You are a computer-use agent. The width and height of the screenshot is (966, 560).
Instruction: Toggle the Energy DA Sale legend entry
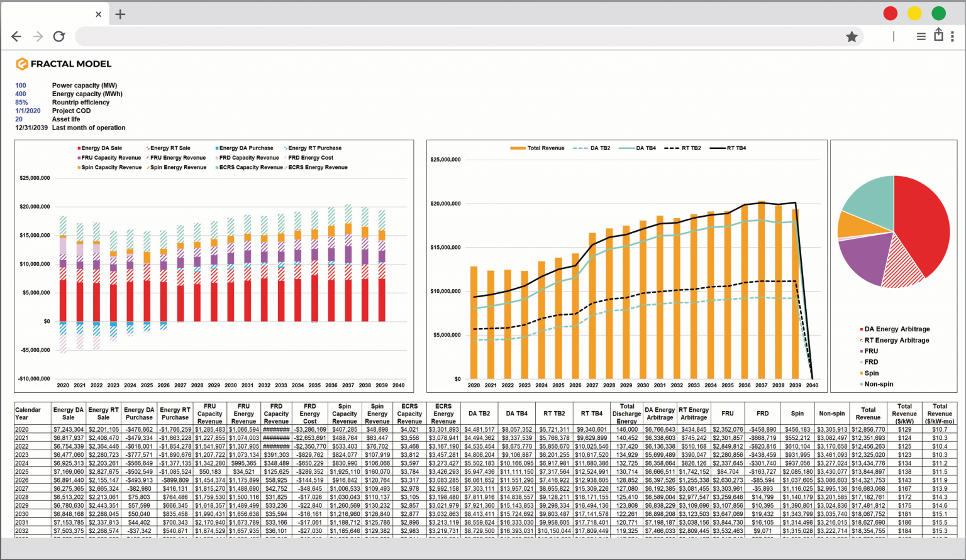pos(102,148)
